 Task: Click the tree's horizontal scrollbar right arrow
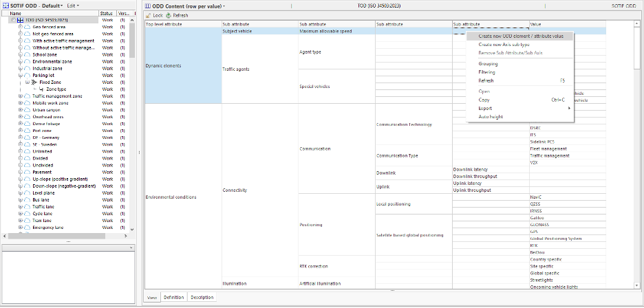coord(126,236)
